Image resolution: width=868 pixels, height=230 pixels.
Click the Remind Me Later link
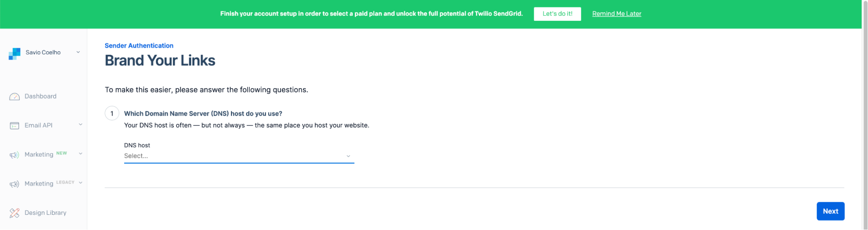click(x=617, y=14)
